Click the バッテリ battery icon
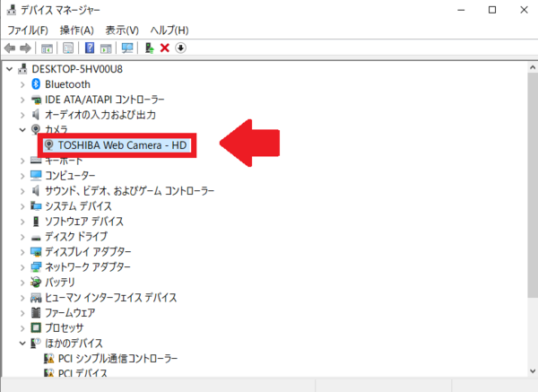538x392 pixels. tap(36, 283)
